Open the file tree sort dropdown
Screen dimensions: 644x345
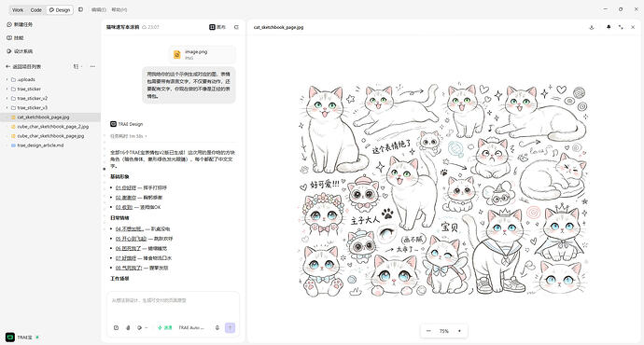77,66
